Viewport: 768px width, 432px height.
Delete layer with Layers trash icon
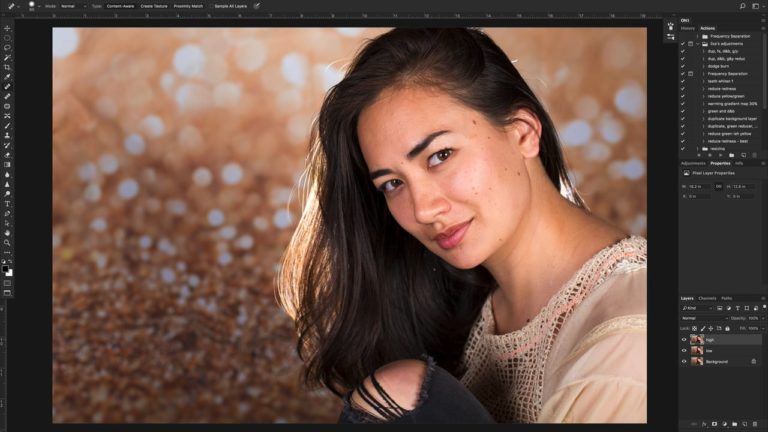click(755, 424)
